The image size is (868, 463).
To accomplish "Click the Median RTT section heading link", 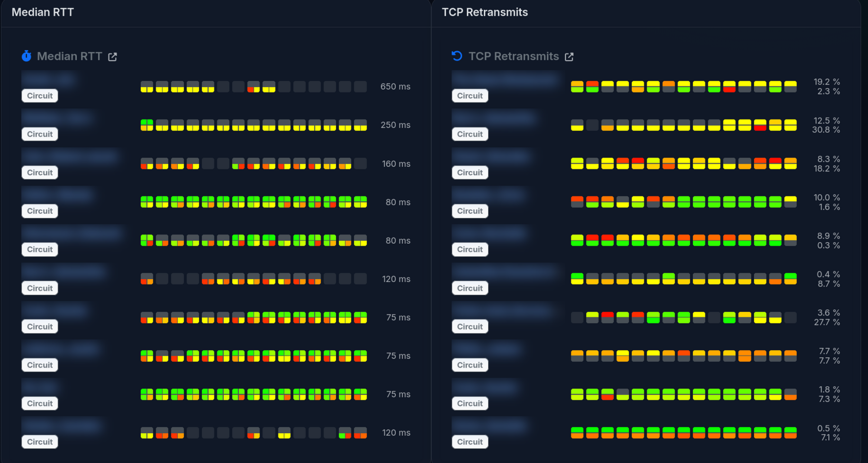I will pos(69,56).
